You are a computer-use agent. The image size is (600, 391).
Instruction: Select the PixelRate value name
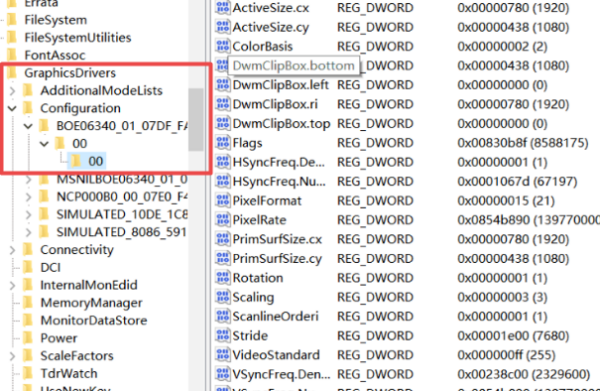tap(259, 220)
